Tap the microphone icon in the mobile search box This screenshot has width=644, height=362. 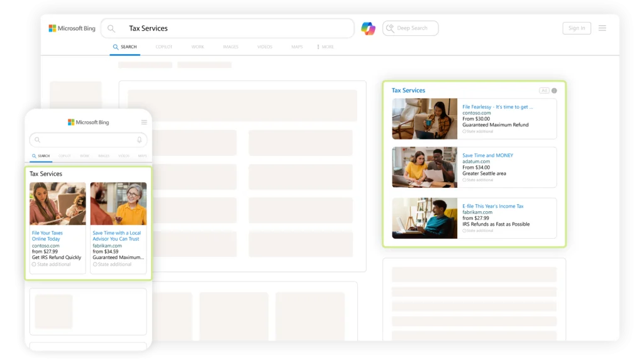point(140,140)
